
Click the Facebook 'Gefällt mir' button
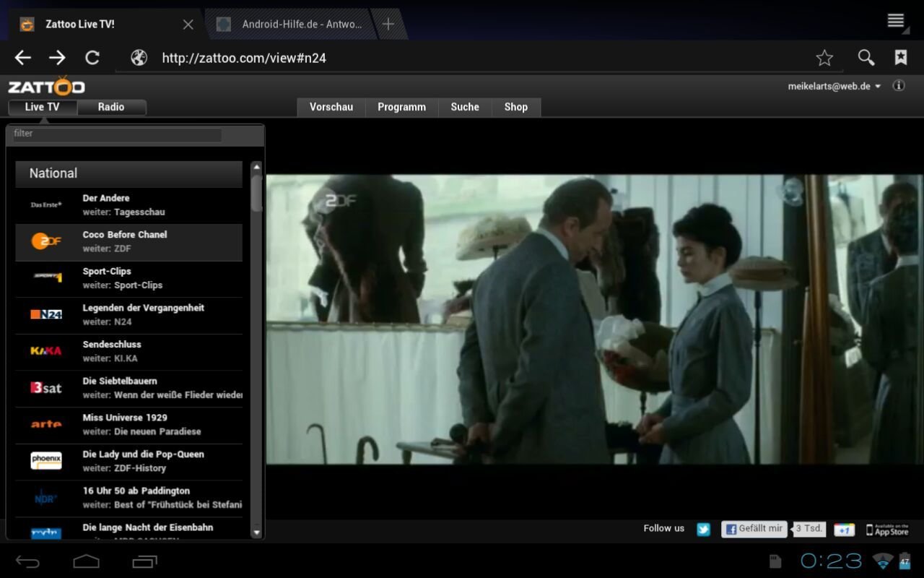[754, 529]
